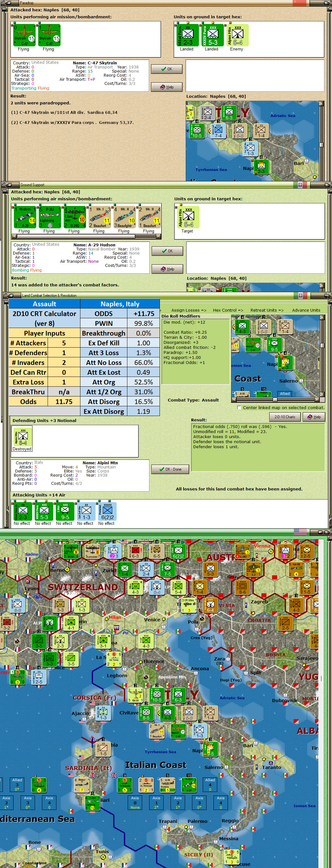Select the CA Augusta cruiser counter
The width and height of the screenshot is (332, 868).
(x=125, y=785)
